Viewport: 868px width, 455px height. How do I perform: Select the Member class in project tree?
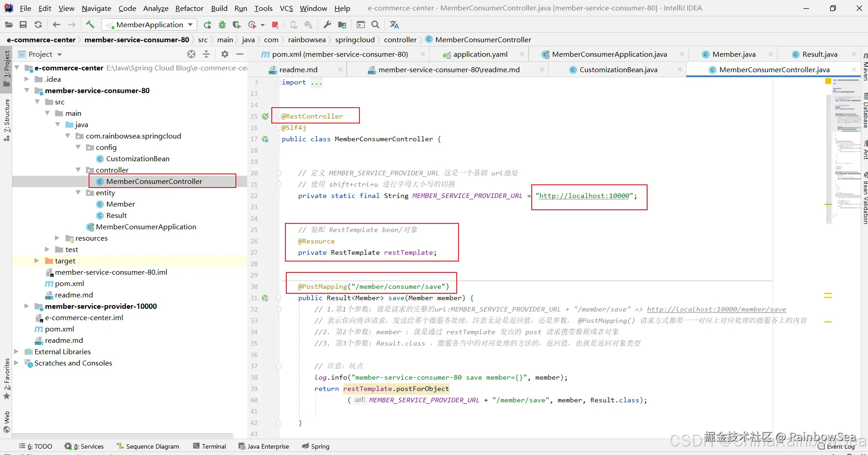pos(120,204)
